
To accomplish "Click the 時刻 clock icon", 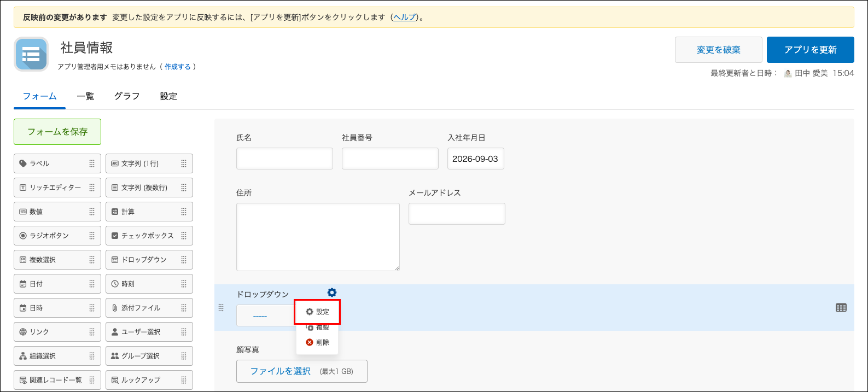I will click(x=115, y=284).
